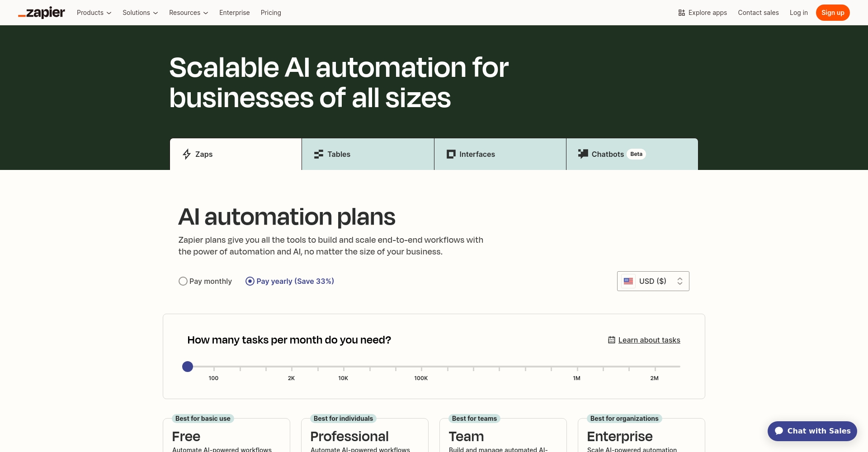Click the calendar icon beside Learn about tasks
Viewport: 868px width, 452px height.
pyautogui.click(x=612, y=340)
